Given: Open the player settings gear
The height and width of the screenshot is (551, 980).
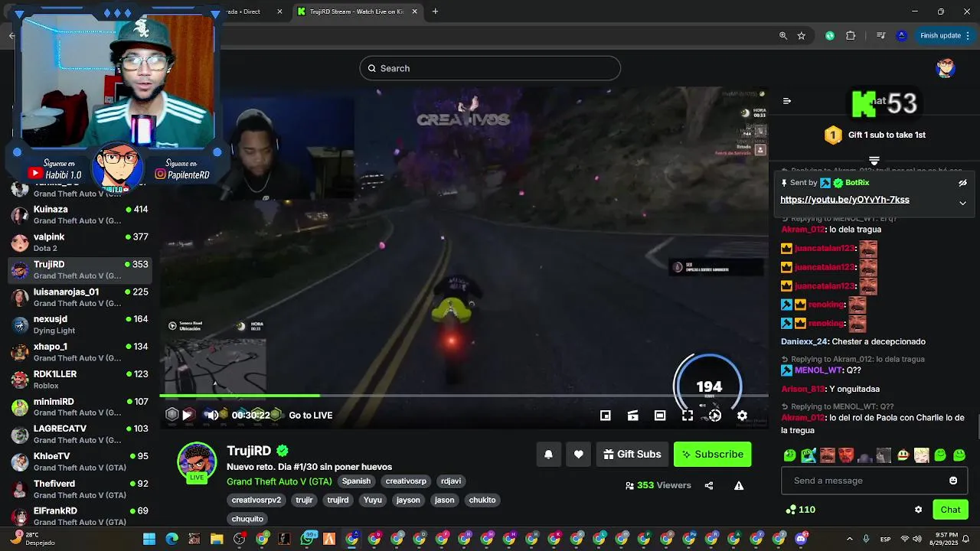Looking at the screenshot, I should point(742,416).
